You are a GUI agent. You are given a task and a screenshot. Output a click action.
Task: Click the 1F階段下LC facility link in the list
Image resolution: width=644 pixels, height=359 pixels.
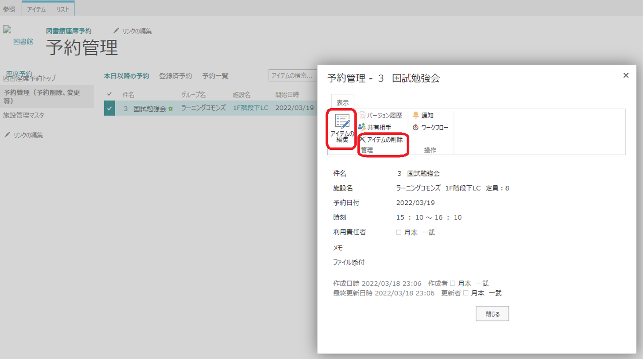251,108
